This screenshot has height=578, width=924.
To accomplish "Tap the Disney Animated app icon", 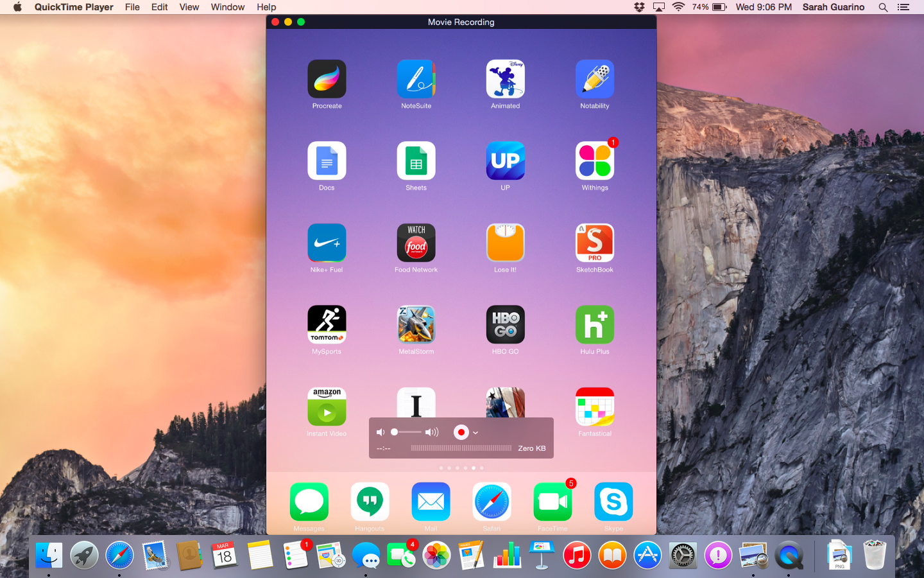I will pyautogui.click(x=505, y=79).
